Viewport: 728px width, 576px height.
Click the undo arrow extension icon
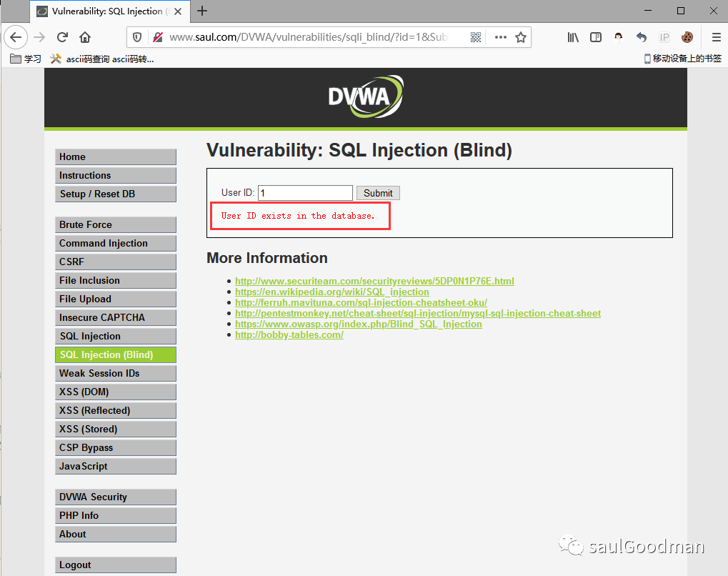click(641, 37)
